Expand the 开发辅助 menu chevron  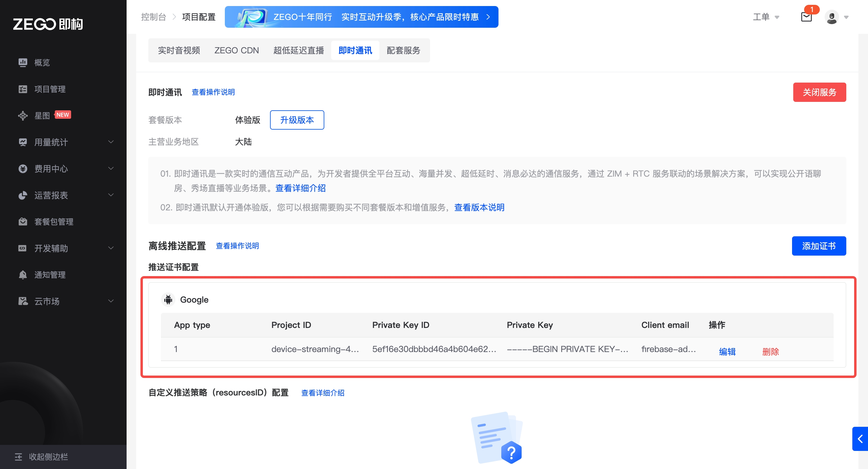(x=111, y=248)
